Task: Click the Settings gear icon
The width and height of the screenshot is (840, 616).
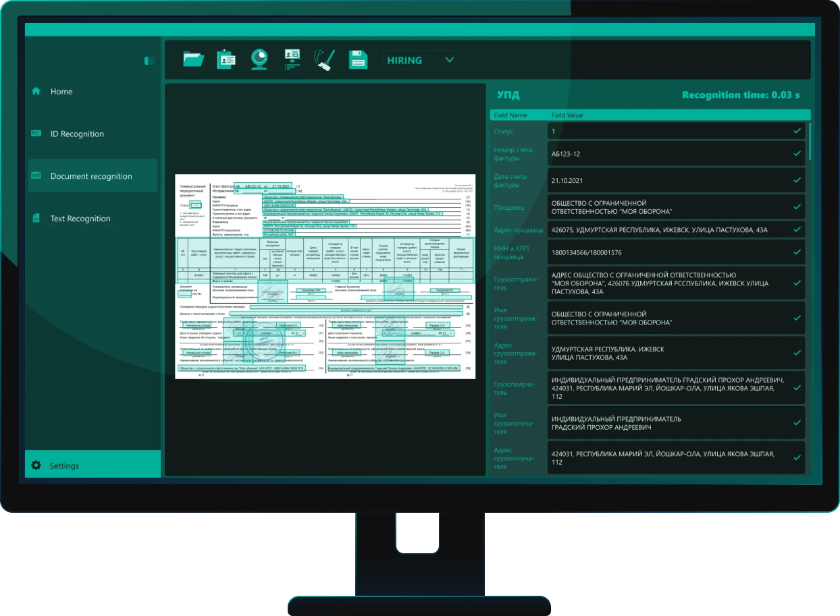Action: 36,466
